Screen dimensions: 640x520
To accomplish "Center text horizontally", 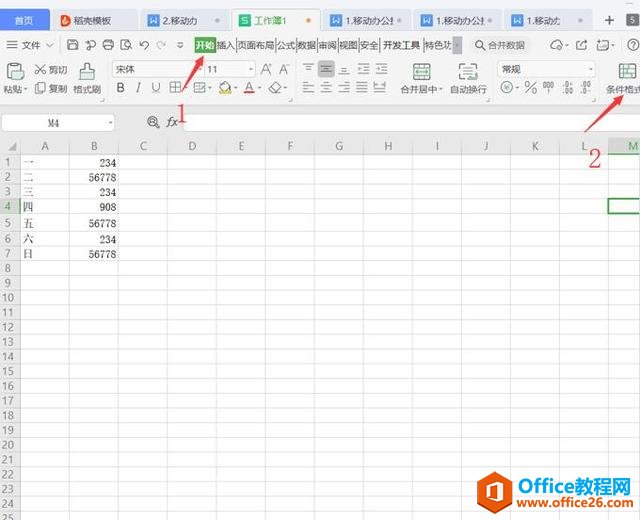I will [326, 87].
